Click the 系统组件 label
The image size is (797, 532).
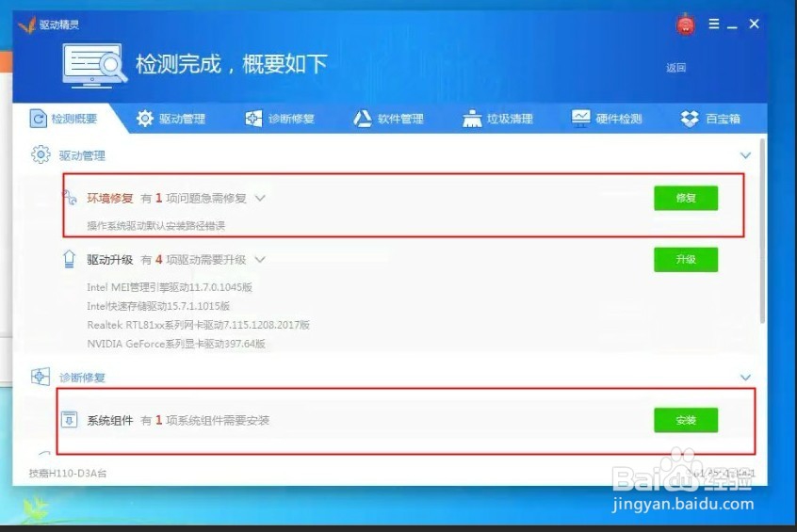(110, 420)
